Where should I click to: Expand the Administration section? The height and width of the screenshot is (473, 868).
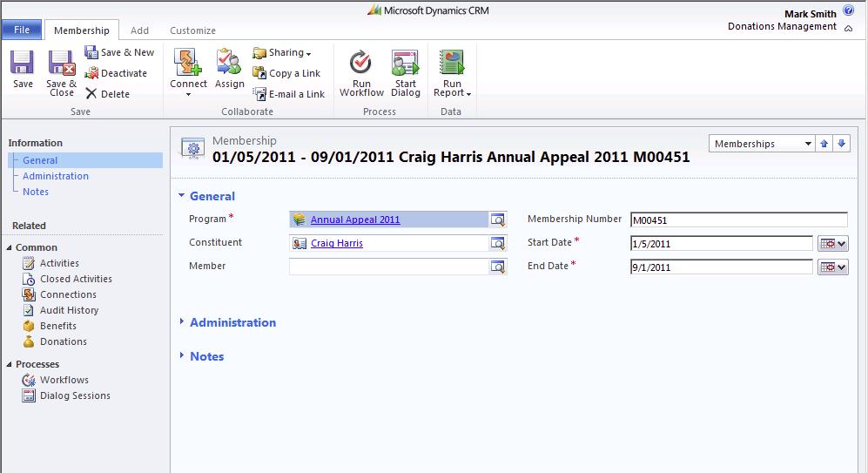click(x=182, y=321)
